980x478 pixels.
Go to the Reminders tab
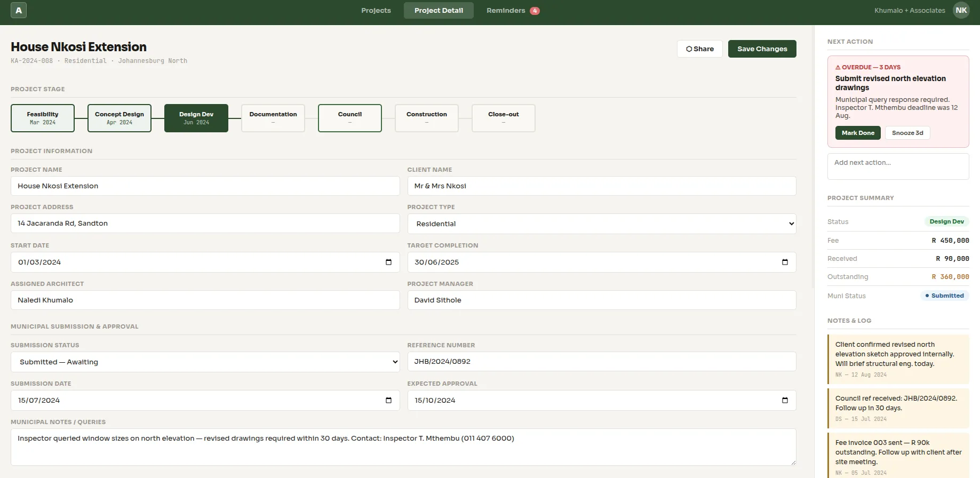(506, 10)
